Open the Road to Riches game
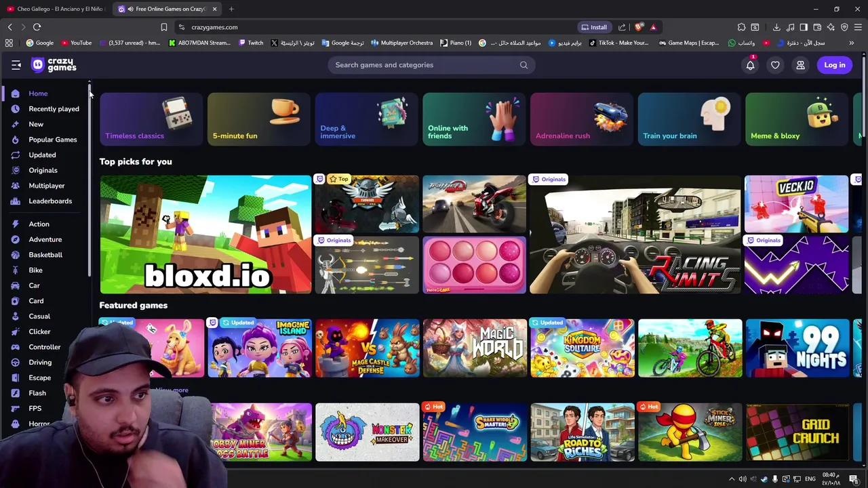Viewport: 868px width, 488px height. [582, 432]
